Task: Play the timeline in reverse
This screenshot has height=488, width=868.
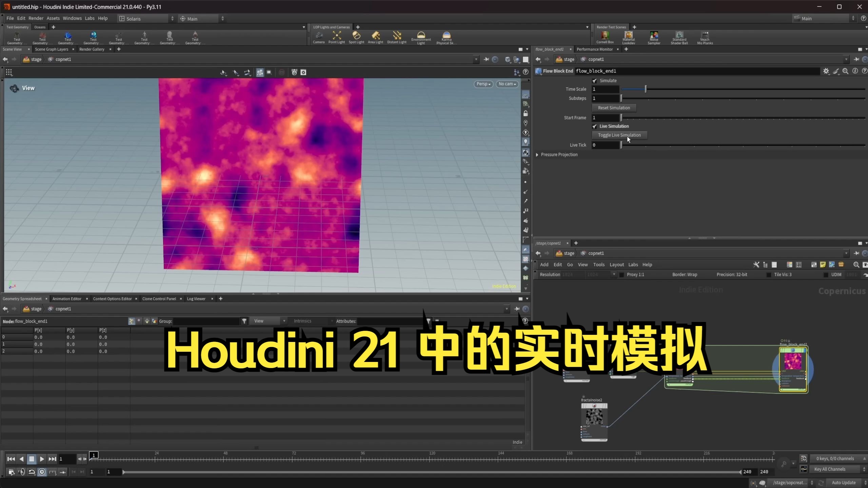Action: 21,459
